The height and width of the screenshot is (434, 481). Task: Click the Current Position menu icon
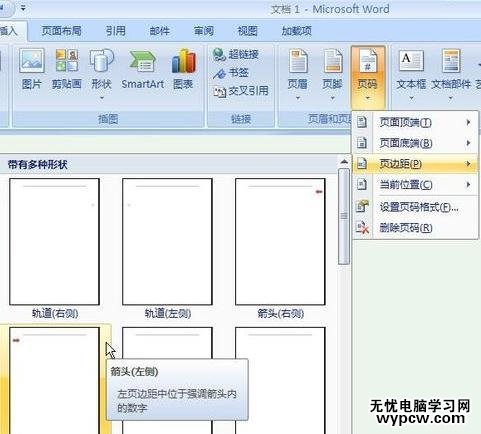click(x=362, y=184)
